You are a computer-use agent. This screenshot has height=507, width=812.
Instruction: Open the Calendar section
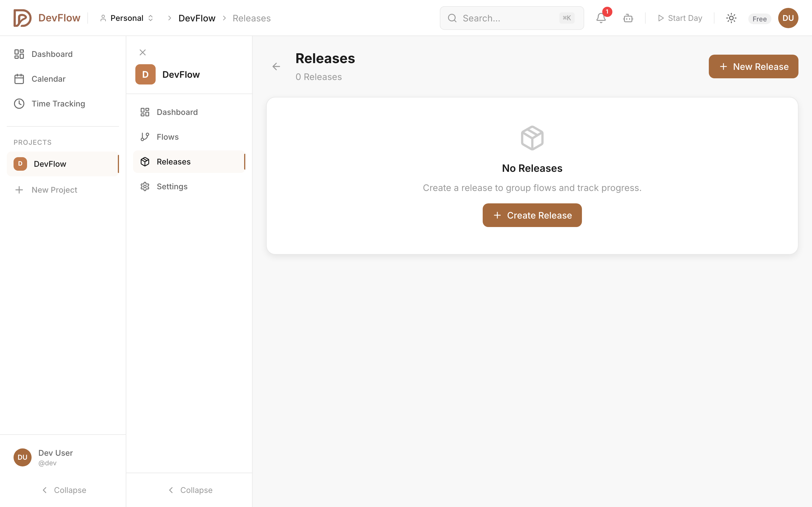(49, 79)
